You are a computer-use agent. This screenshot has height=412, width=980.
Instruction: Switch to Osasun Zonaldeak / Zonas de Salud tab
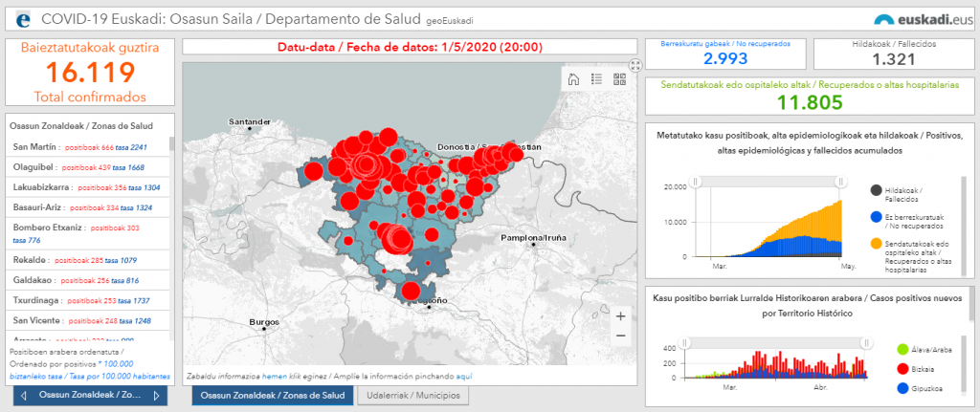pyautogui.click(x=272, y=395)
